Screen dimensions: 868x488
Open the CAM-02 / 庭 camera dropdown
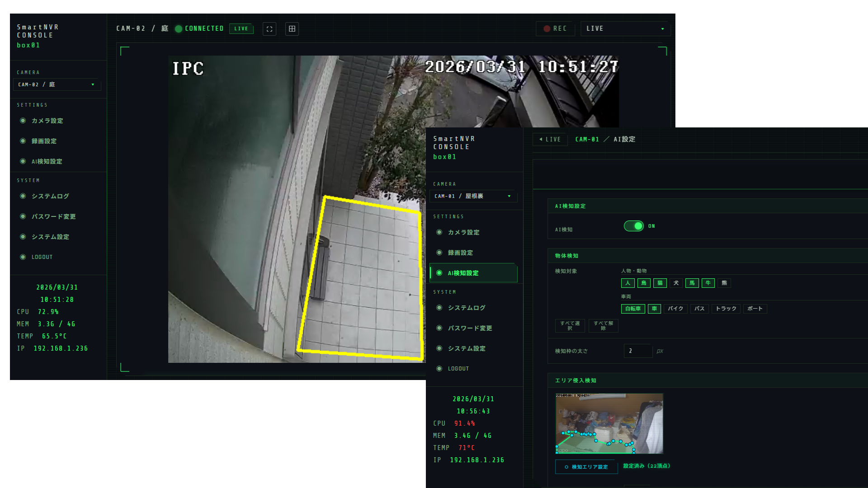(57, 84)
